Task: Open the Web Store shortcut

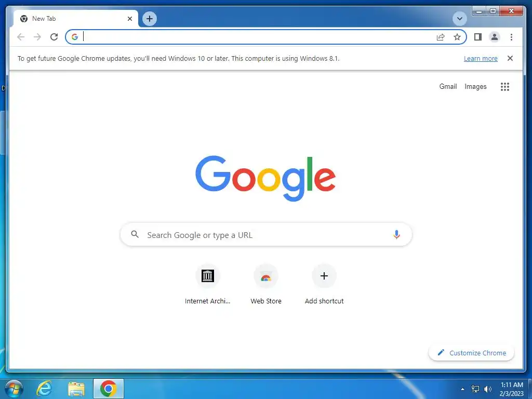Action: point(266,284)
